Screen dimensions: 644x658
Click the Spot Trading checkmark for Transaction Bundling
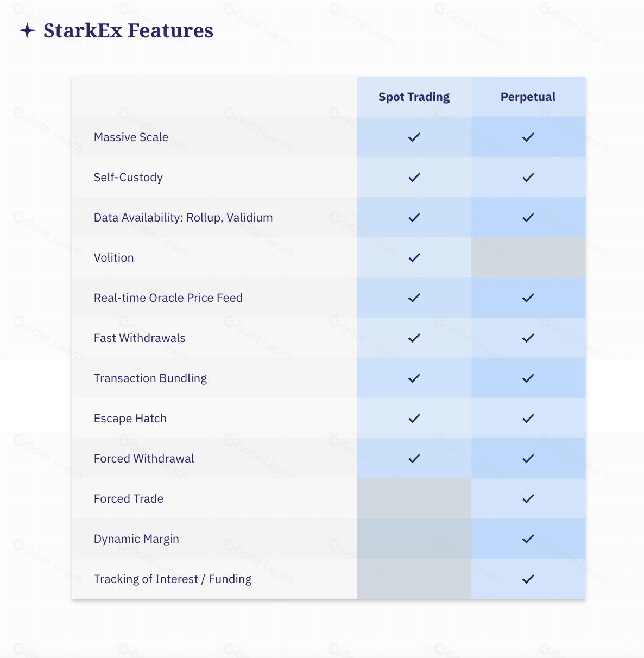coord(414,378)
